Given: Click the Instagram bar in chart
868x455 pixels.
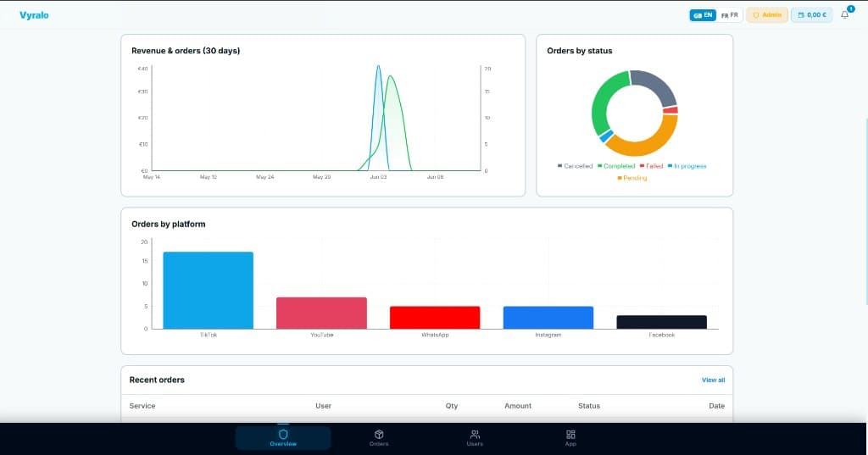Looking at the screenshot, I should (548, 318).
